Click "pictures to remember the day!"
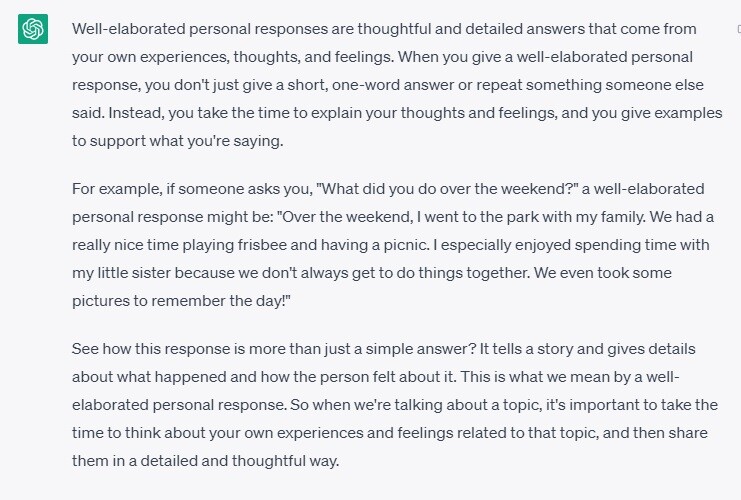This screenshot has width=741, height=500. click(181, 301)
